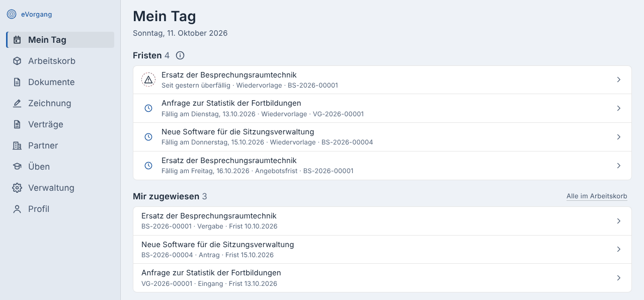This screenshot has height=300, width=644.
Task: Click the box icon beside Arbeitskorb
Action: click(17, 61)
